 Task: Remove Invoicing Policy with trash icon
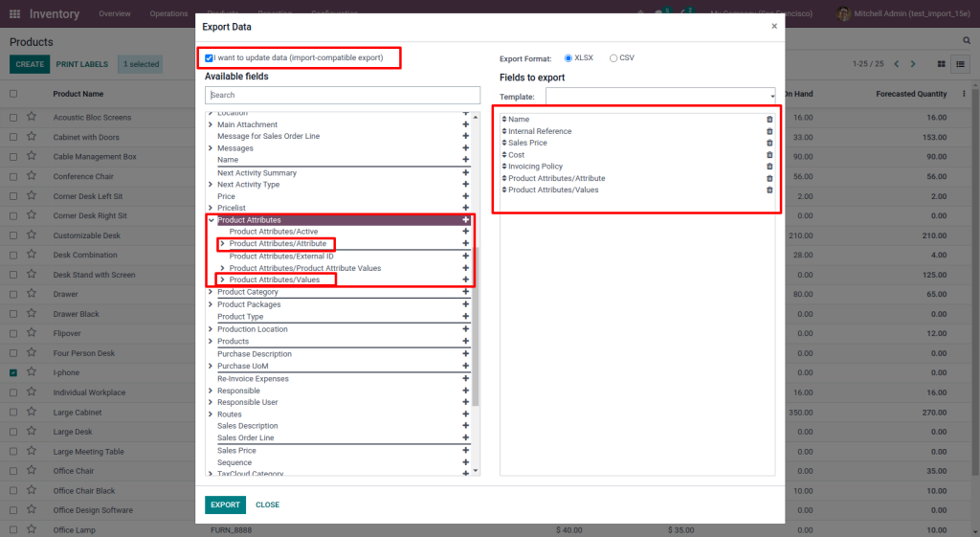769,167
